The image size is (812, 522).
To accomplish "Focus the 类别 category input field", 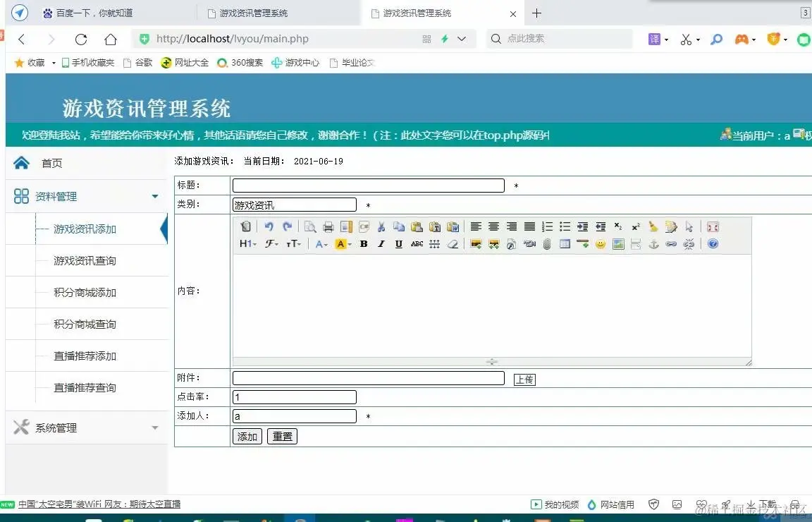I will tap(295, 205).
